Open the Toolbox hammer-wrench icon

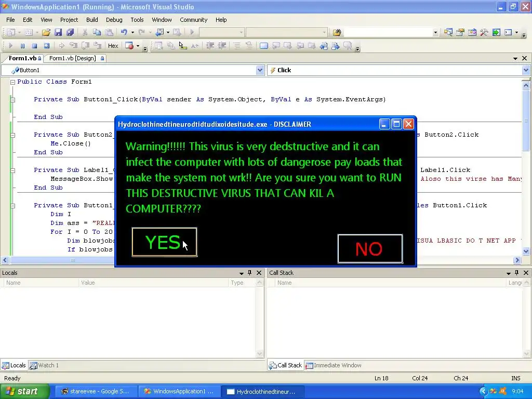[x=484, y=32]
